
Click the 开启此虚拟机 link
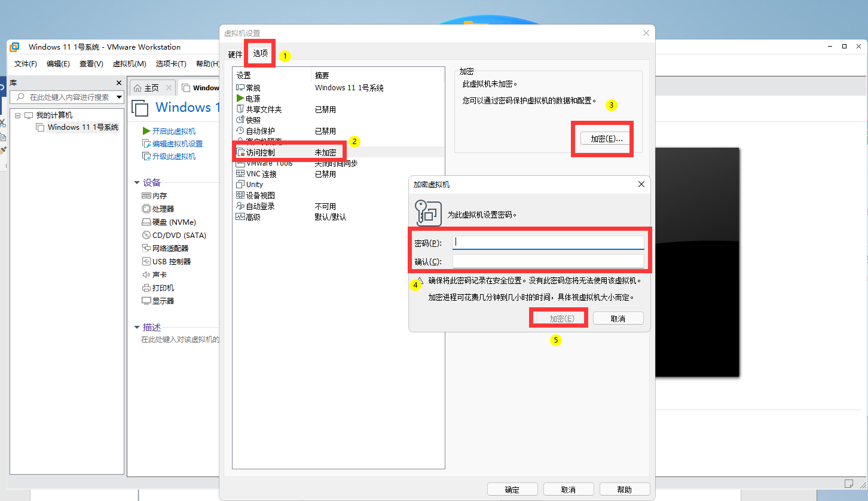click(x=173, y=131)
